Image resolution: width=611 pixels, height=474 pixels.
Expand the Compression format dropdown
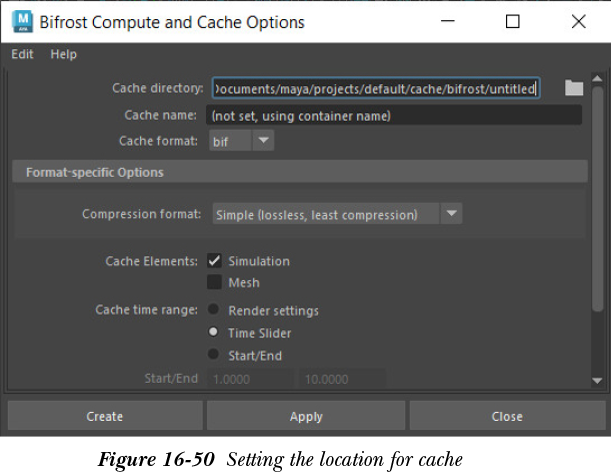point(337,214)
